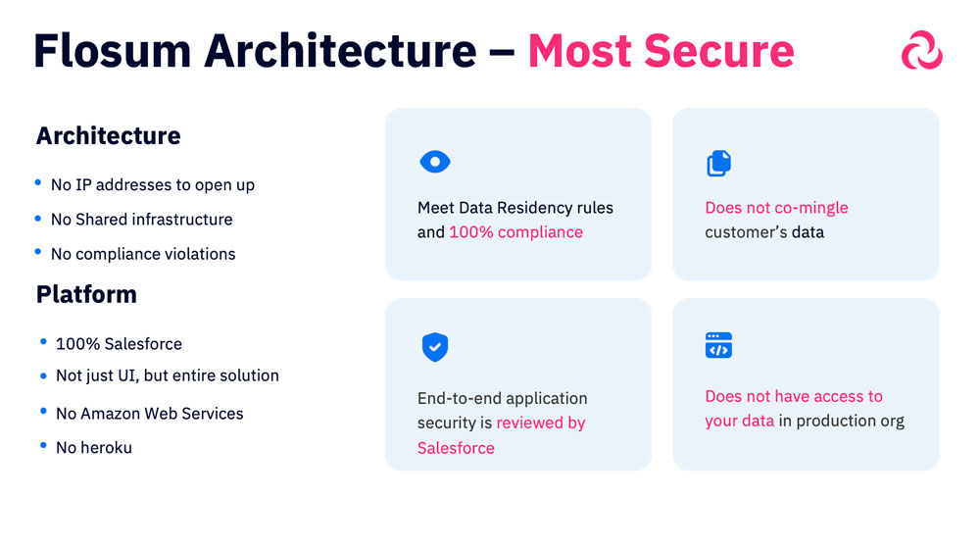Click the blue code window icon
980x549 pixels.
(718, 345)
